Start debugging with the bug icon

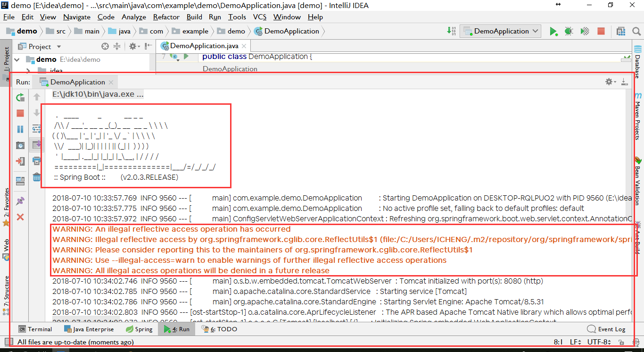pos(569,31)
